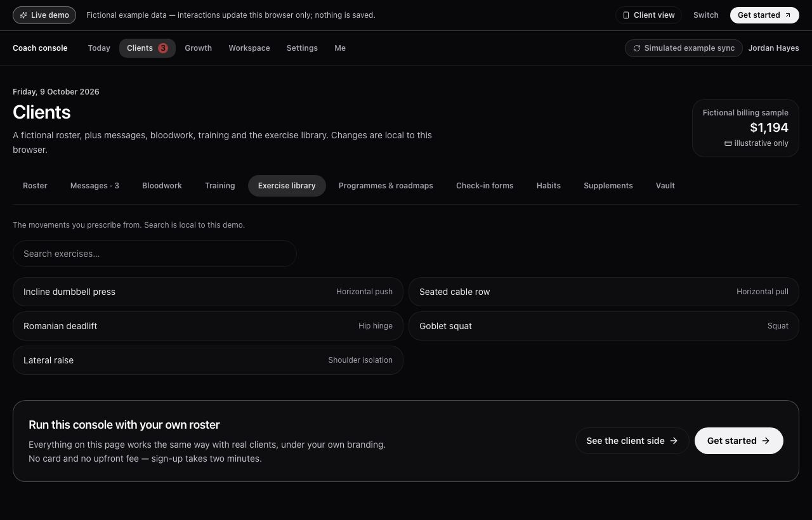Switch to the Roster tab
This screenshot has height=520, width=812.
click(x=35, y=186)
